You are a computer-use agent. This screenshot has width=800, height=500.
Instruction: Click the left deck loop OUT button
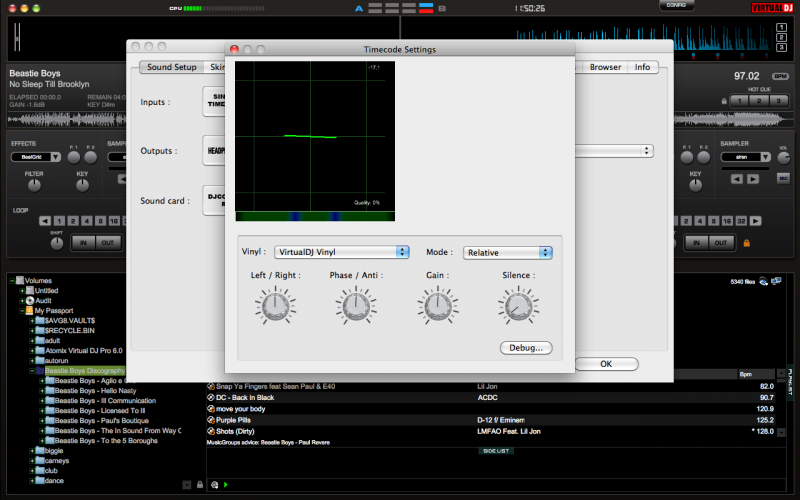(x=108, y=243)
